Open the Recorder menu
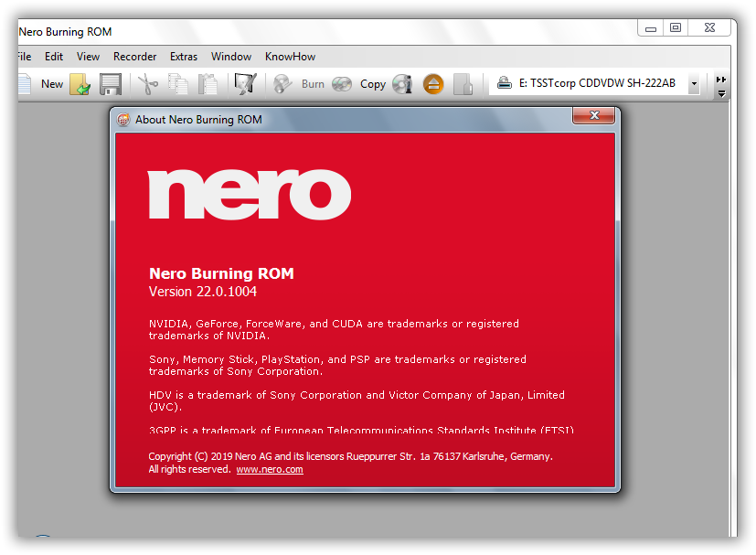 [135, 57]
